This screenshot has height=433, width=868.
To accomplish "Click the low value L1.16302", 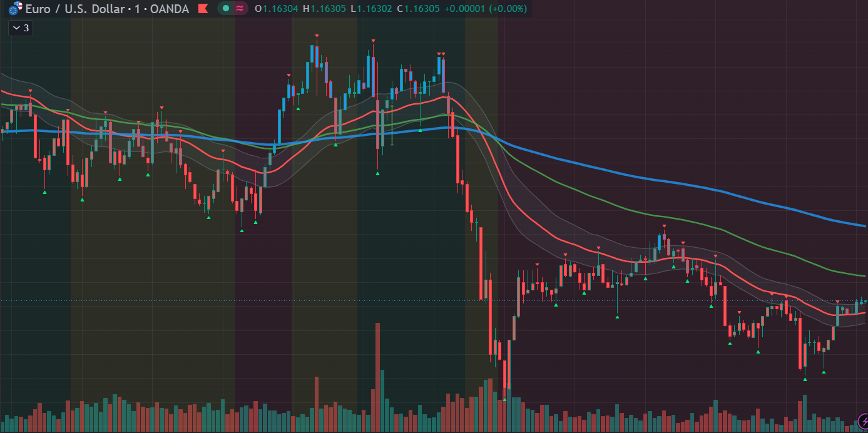I will click(x=371, y=9).
